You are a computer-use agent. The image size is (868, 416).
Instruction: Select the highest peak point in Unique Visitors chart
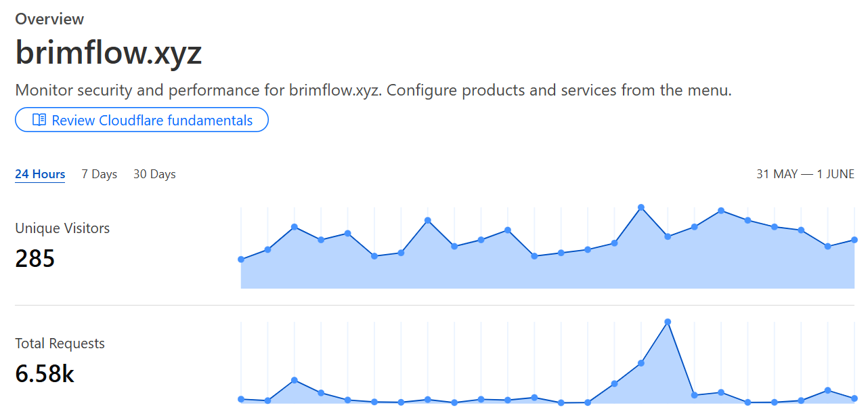point(641,207)
